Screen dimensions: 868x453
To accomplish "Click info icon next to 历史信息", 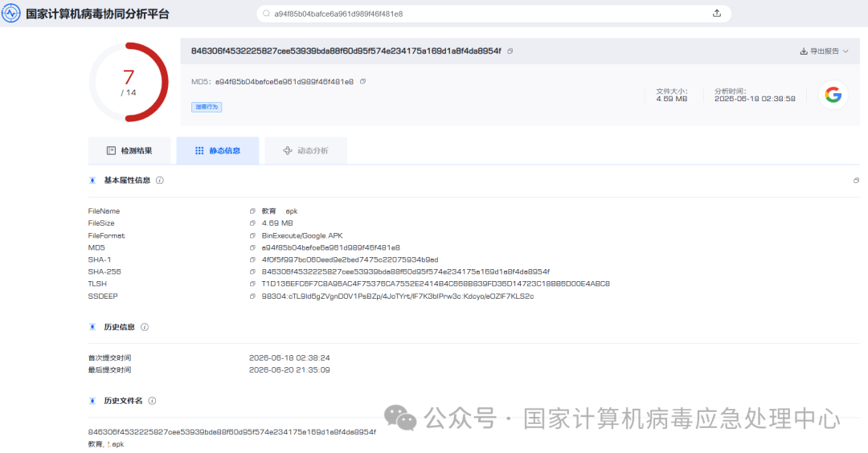I will click(145, 327).
